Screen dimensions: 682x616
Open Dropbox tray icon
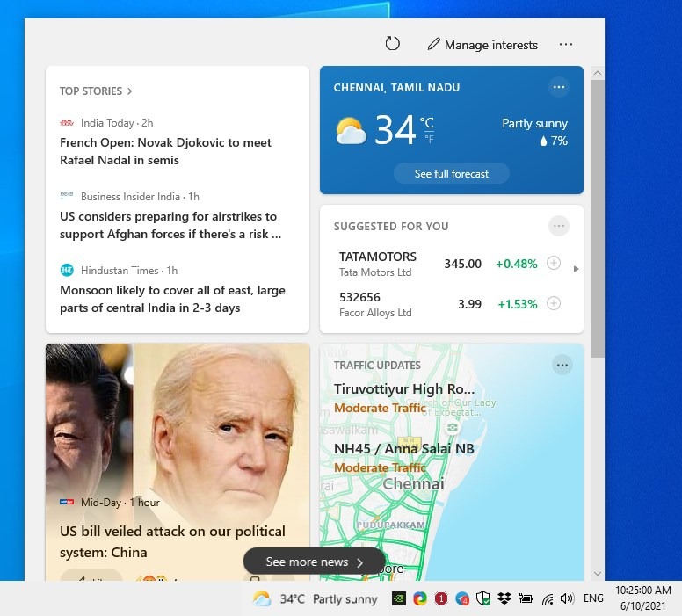tap(504, 598)
